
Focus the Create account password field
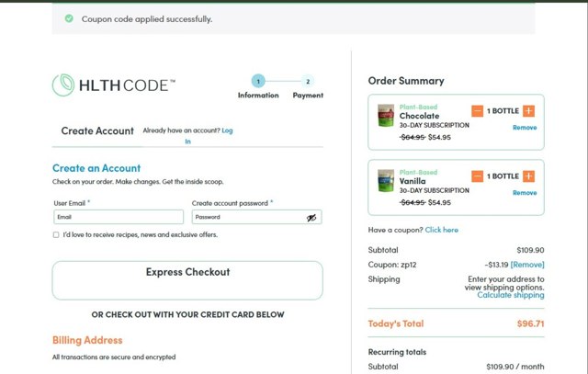point(257,217)
